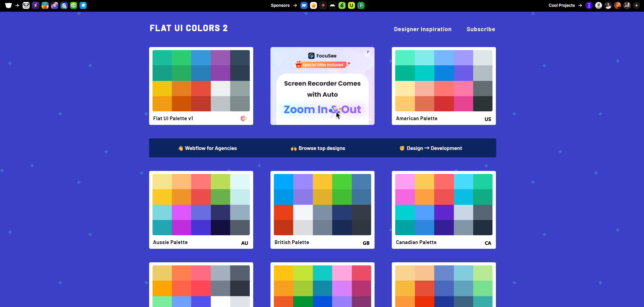The width and height of the screenshot is (644, 307).
Task: Open the green P sponsor icon
Action: pyautogui.click(x=361, y=5)
